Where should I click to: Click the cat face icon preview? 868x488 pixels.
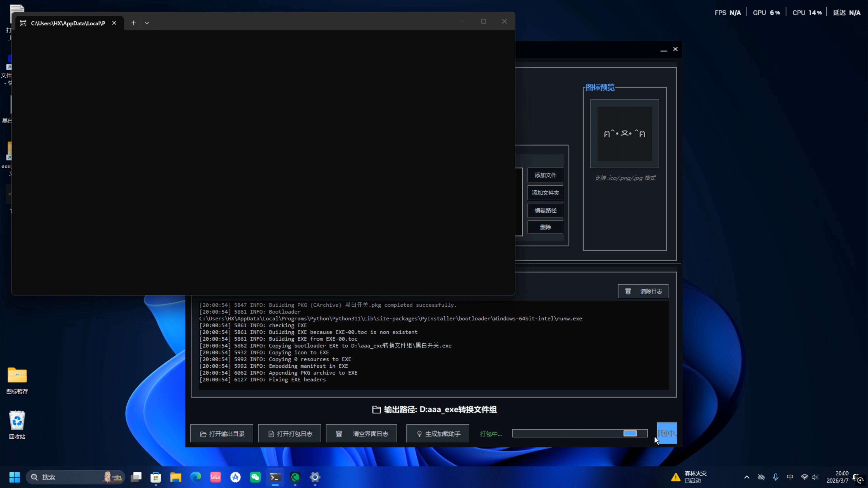[624, 134]
